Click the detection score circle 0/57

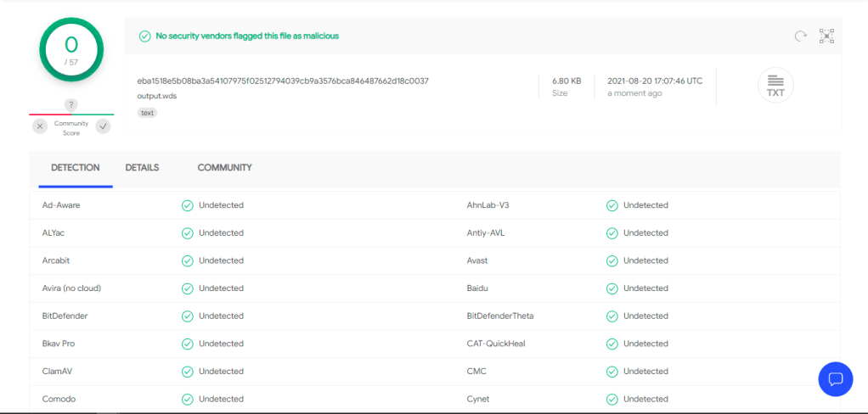pyautogui.click(x=71, y=49)
